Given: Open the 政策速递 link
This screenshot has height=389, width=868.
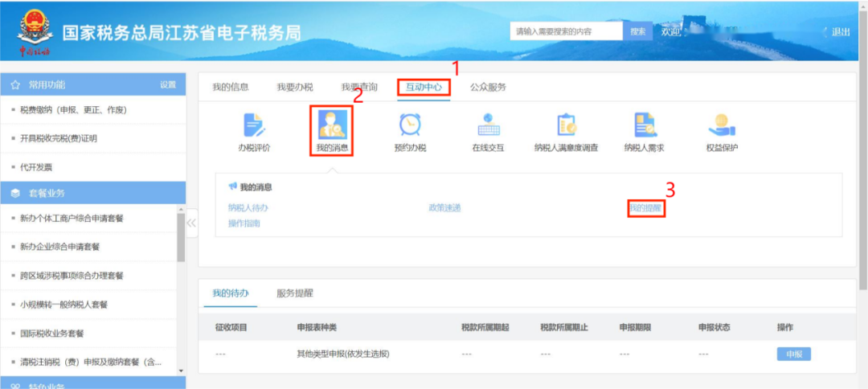Looking at the screenshot, I should click(444, 208).
